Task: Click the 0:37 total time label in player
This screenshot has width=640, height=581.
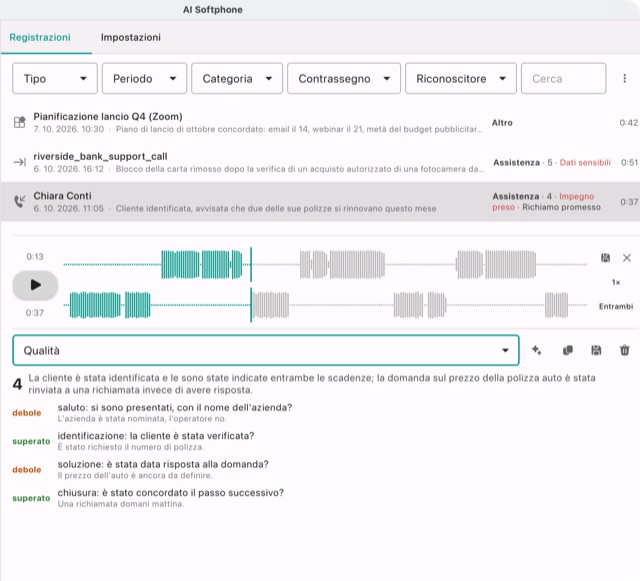Action: tap(34, 313)
